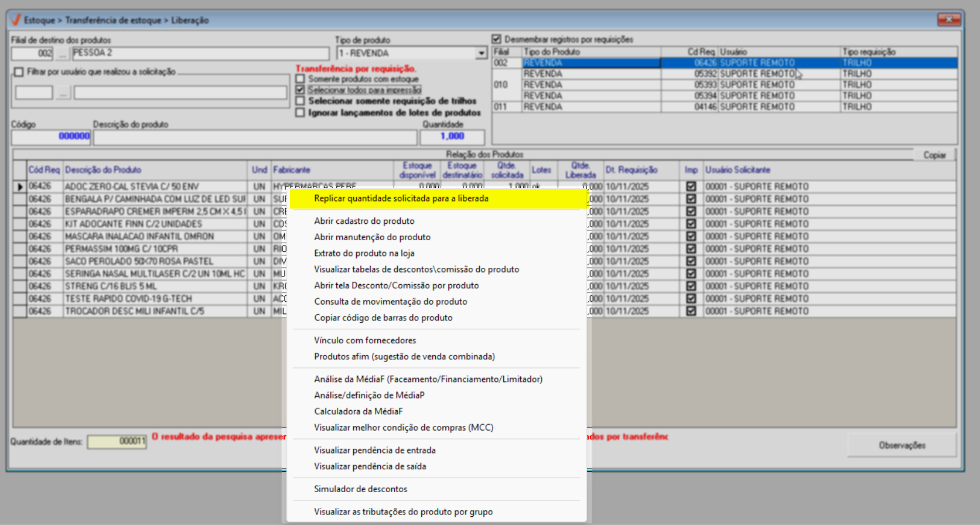Click the lookup button beside filial code 002

(62, 53)
